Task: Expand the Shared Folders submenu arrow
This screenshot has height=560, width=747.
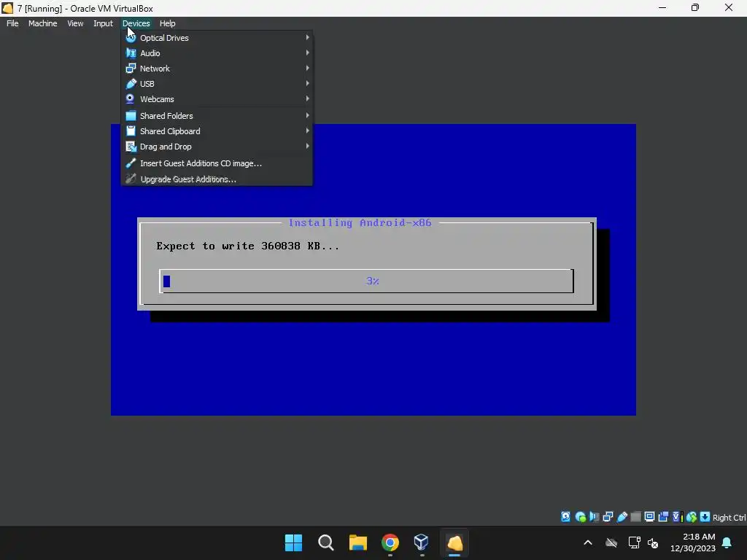Action: [x=307, y=115]
